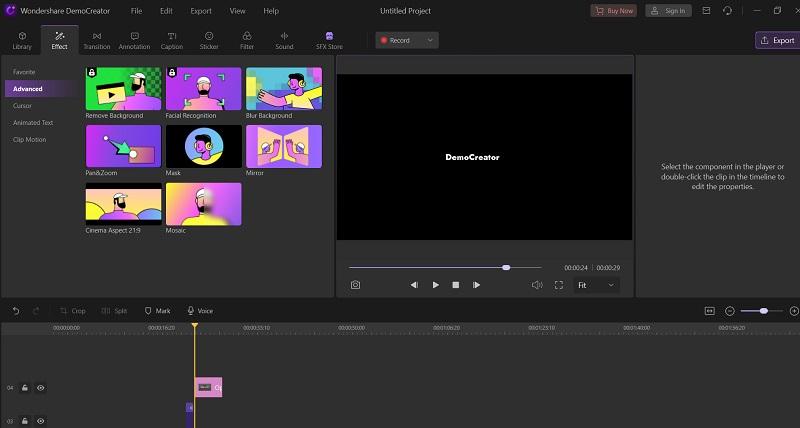Toggle visibility eye on track 04
The width and height of the screenshot is (800, 428).
pos(41,387)
